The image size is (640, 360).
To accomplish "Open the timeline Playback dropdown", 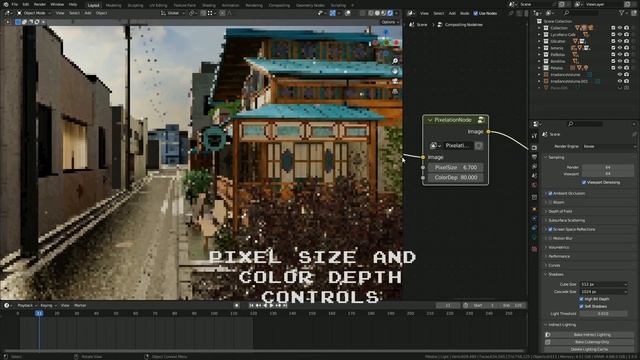I will pyautogui.click(x=27, y=305).
